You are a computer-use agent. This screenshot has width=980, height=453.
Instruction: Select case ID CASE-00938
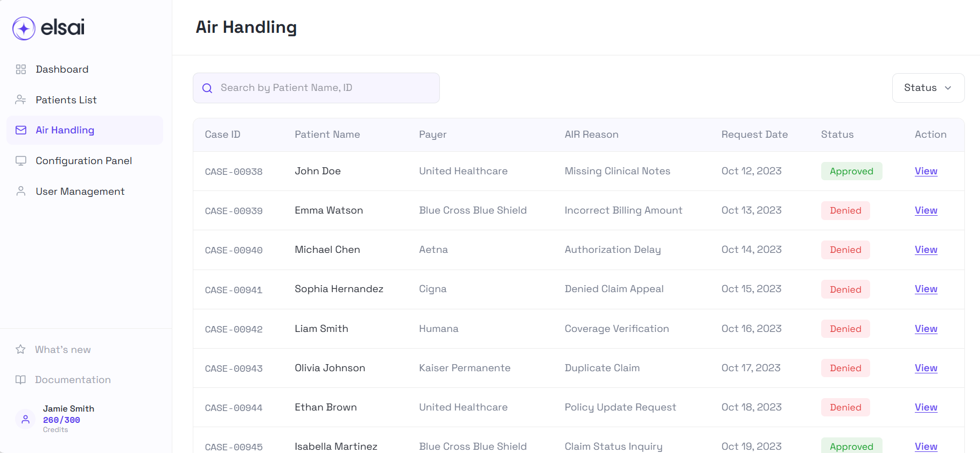(234, 172)
